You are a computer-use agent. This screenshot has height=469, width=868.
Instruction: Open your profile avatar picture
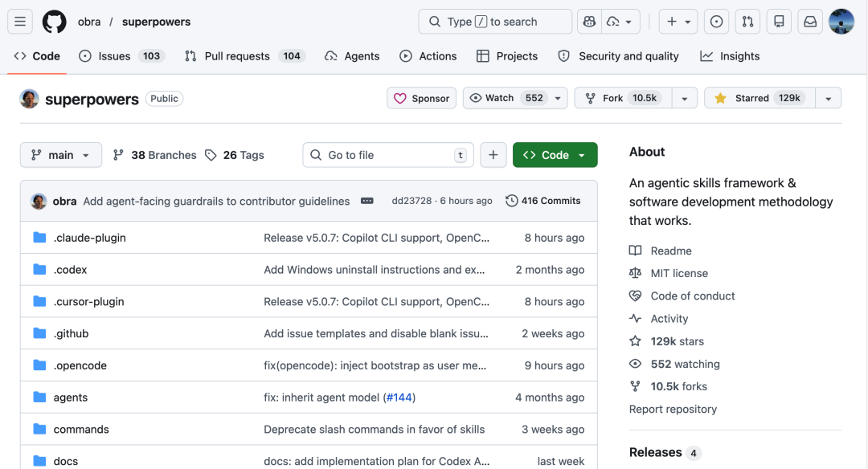[841, 22]
